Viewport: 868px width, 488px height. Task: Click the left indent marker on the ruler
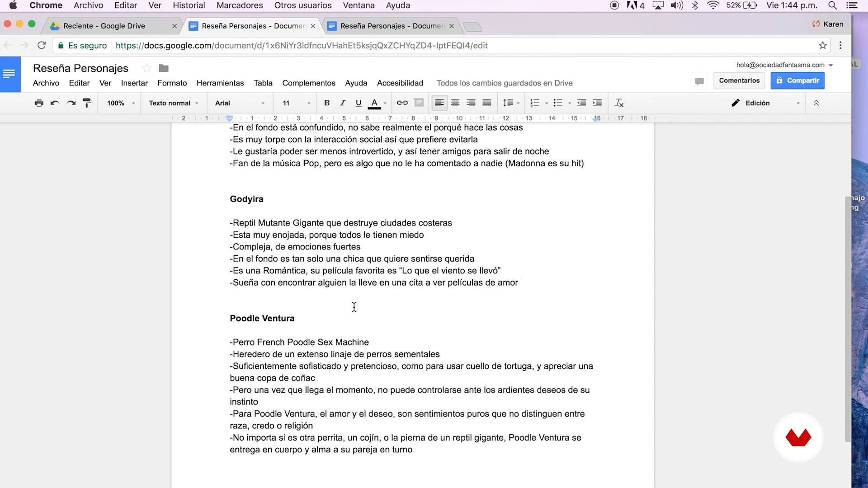click(x=230, y=118)
